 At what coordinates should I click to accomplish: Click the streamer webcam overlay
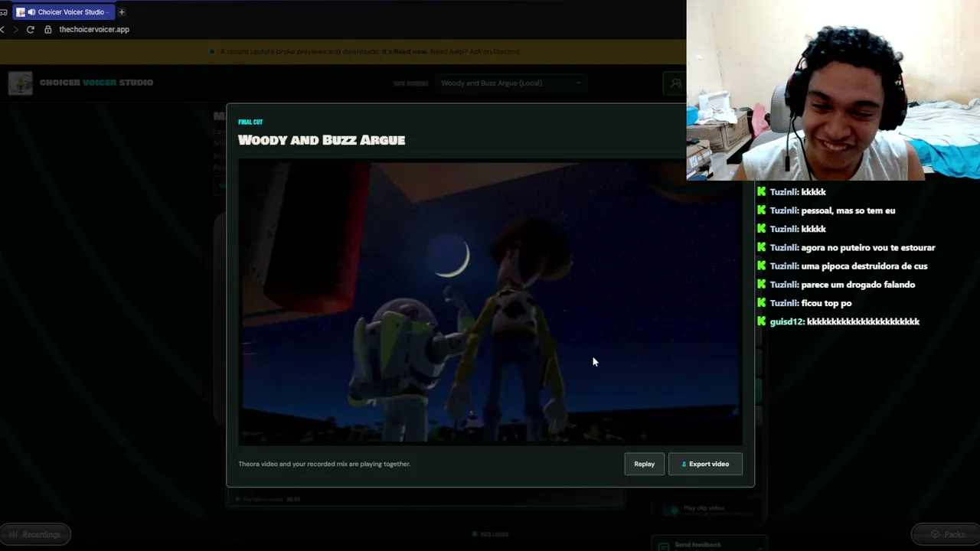(833, 90)
